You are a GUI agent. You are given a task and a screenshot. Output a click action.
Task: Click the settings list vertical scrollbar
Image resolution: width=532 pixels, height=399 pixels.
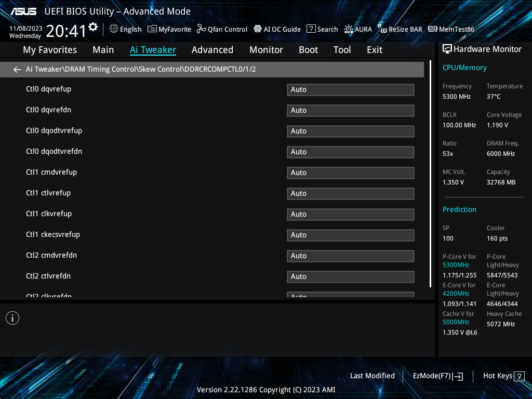[x=431, y=174]
